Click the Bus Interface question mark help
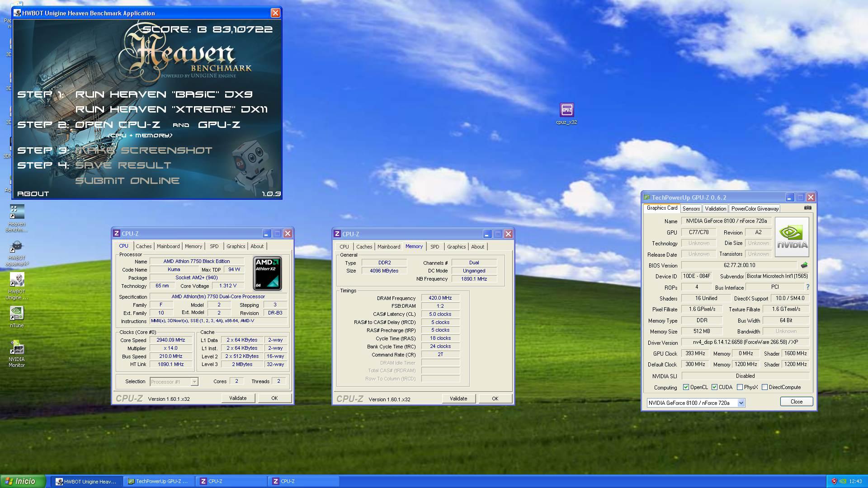The image size is (868, 488). (807, 287)
